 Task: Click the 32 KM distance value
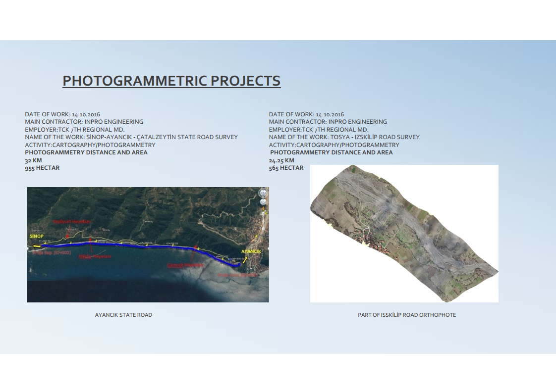click(33, 160)
